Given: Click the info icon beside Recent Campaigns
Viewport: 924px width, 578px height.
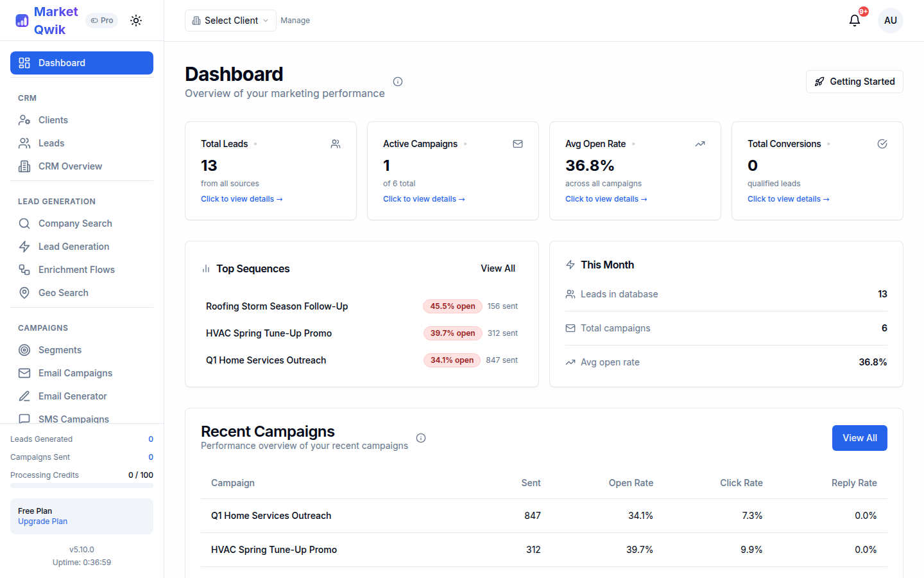Looking at the screenshot, I should 421,437.
